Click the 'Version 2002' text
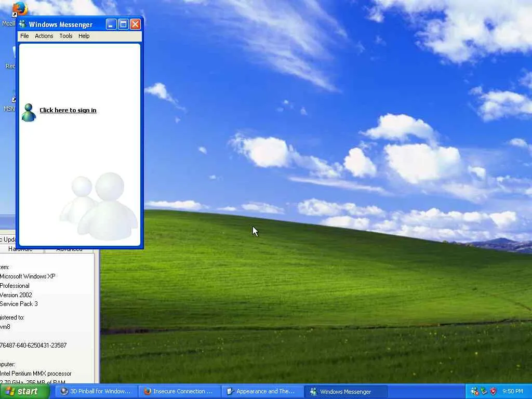Screen dimensions: 532x399 [x=16, y=295]
